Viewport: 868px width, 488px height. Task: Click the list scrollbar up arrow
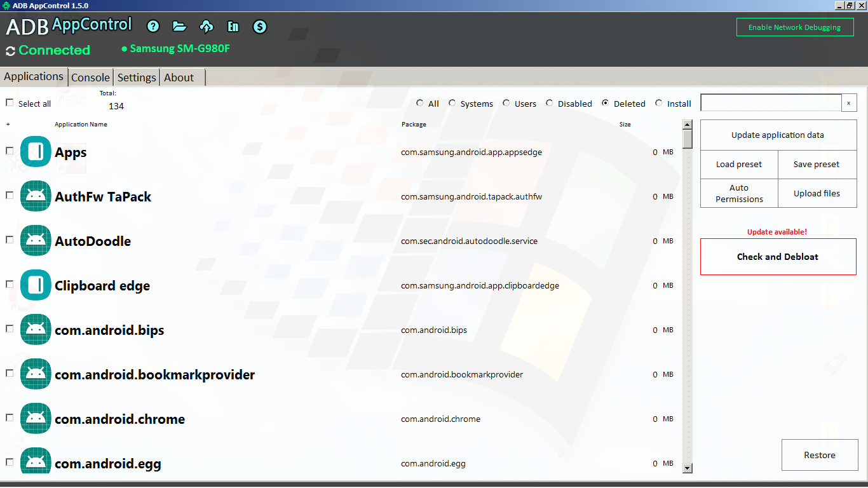tap(687, 124)
